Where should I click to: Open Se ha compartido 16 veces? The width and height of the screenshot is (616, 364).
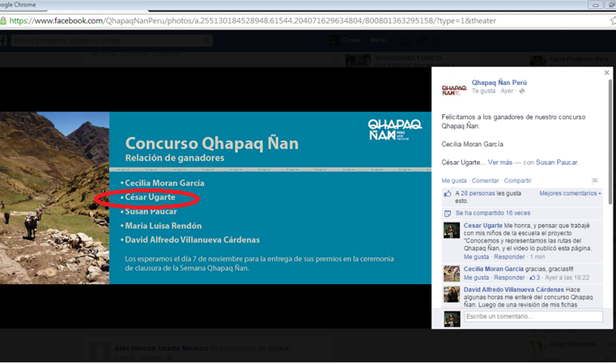[x=493, y=213]
